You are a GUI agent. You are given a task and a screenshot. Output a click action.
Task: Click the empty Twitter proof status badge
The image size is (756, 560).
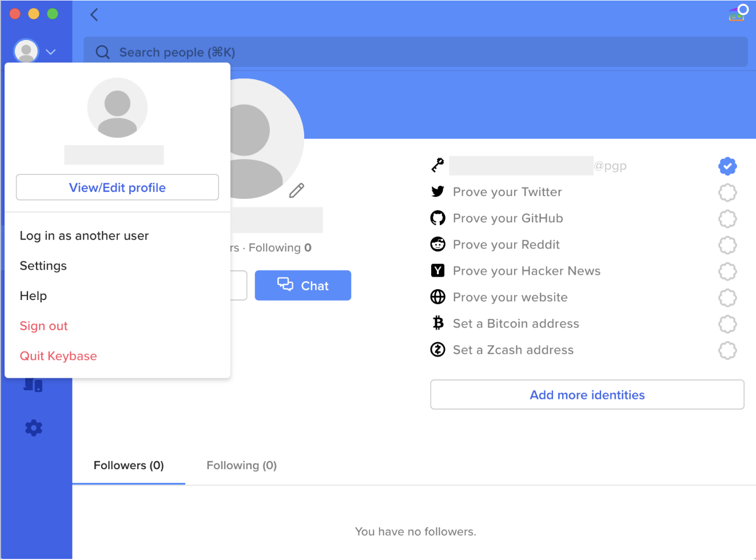coord(727,193)
